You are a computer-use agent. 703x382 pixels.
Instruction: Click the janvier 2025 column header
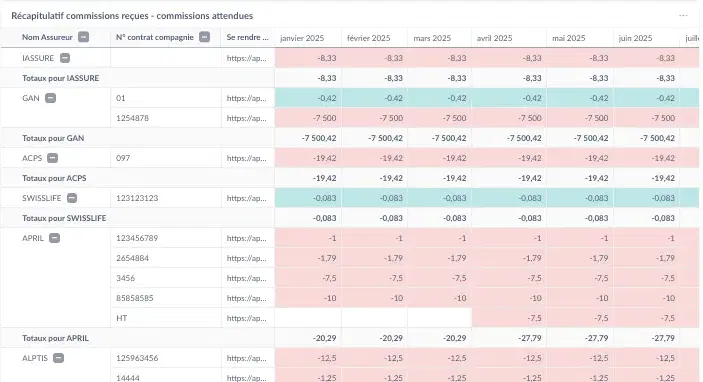302,38
